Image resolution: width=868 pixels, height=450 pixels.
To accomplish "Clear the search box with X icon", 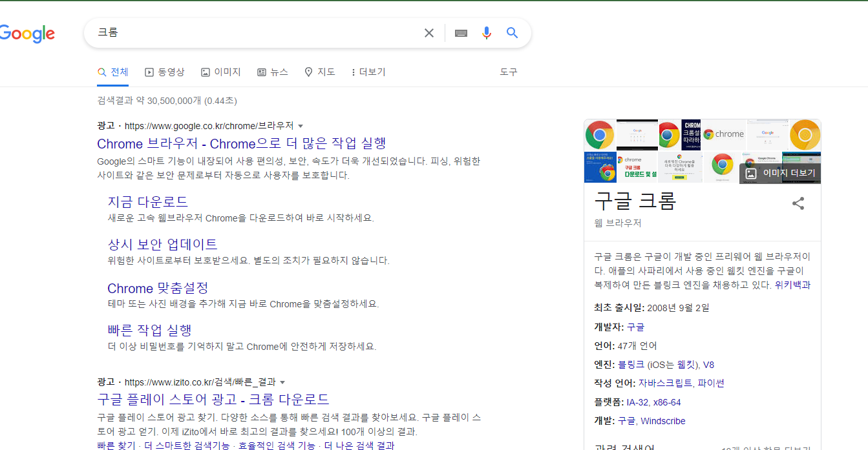I will point(429,33).
